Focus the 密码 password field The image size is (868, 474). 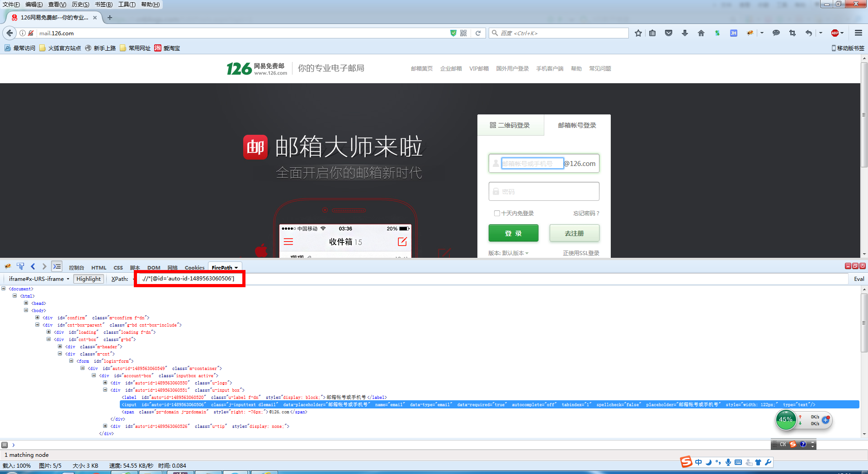[x=544, y=191]
